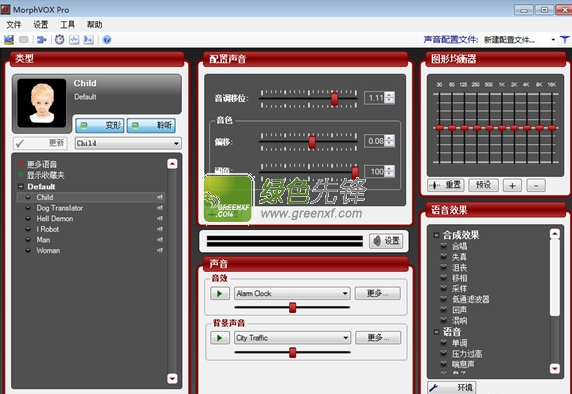Open the 声音配置文件 profile dropdown
Viewport: 572px width, 394px height.
(553, 39)
